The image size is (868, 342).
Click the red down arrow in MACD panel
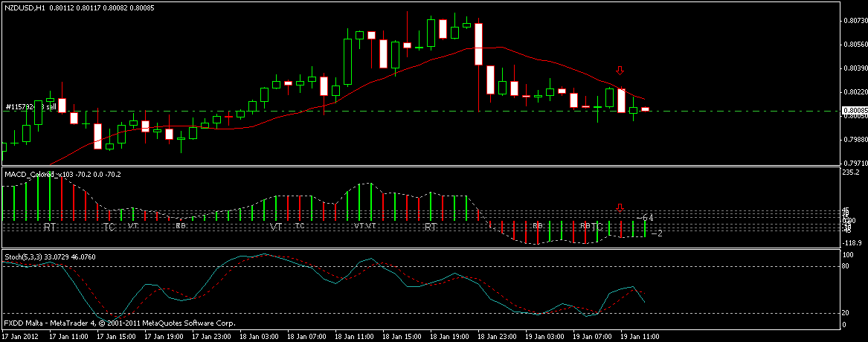click(x=620, y=207)
